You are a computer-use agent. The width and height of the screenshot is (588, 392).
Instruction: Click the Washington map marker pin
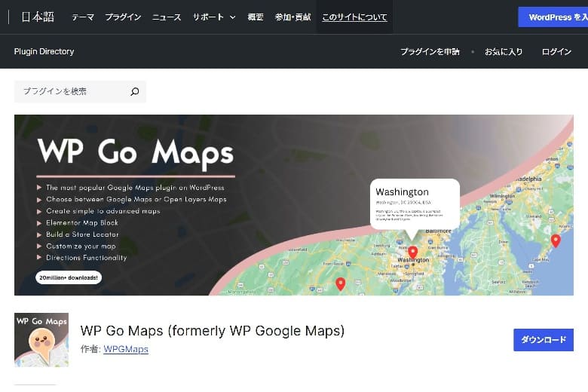click(x=413, y=252)
